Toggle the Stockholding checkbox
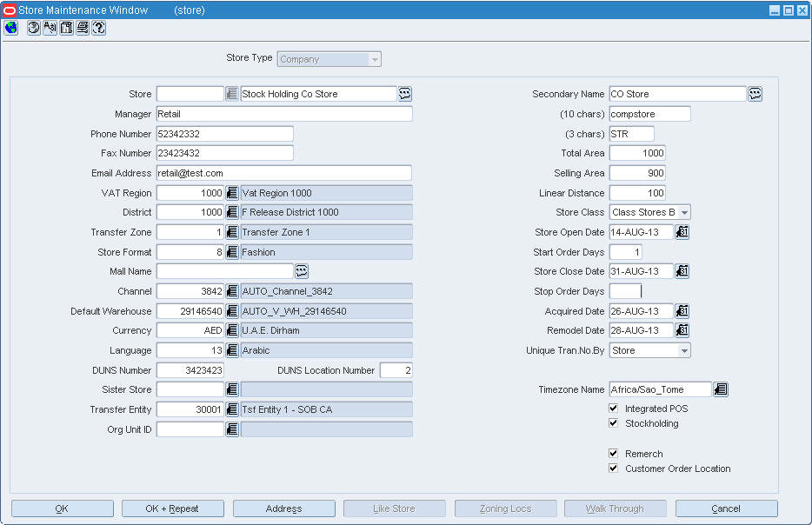 614,423
